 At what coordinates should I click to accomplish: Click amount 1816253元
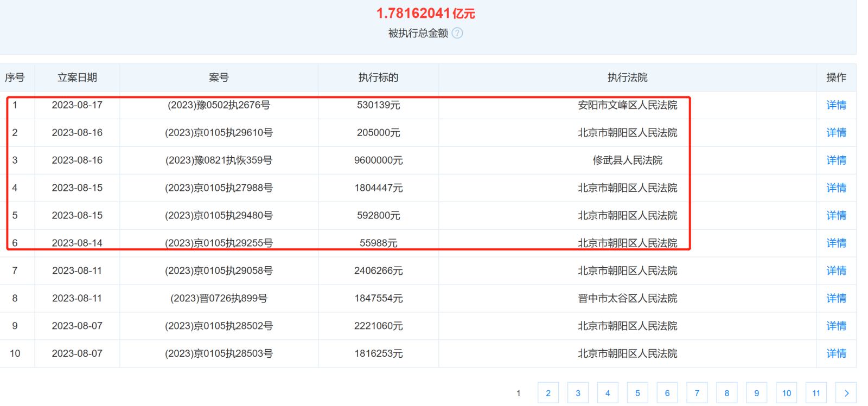point(378,353)
